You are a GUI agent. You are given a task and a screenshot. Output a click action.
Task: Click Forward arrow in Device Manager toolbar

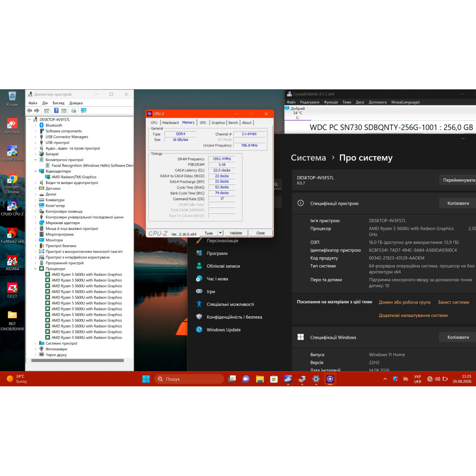[x=37, y=111]
